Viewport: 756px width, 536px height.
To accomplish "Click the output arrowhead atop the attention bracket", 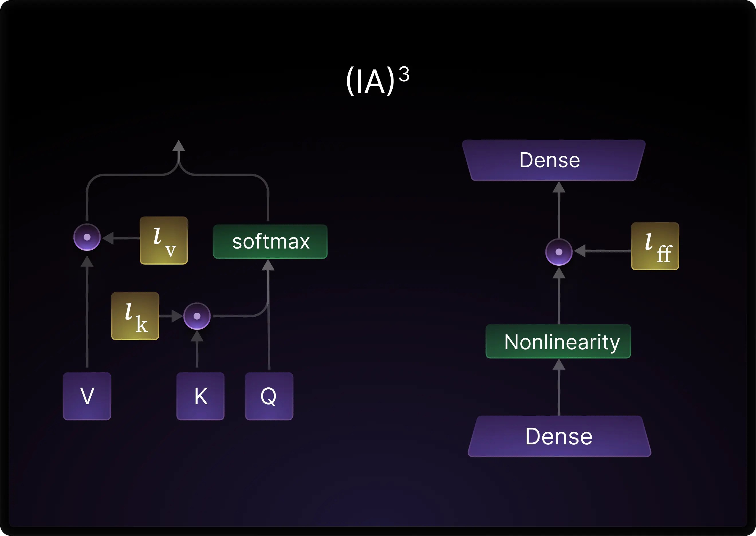I will (x=179, y=146).
